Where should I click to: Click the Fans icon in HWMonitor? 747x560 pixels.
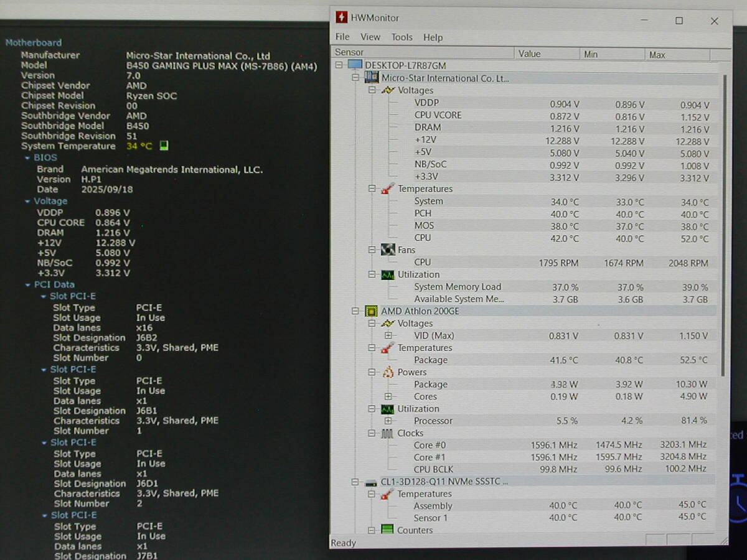pos(388,250)
